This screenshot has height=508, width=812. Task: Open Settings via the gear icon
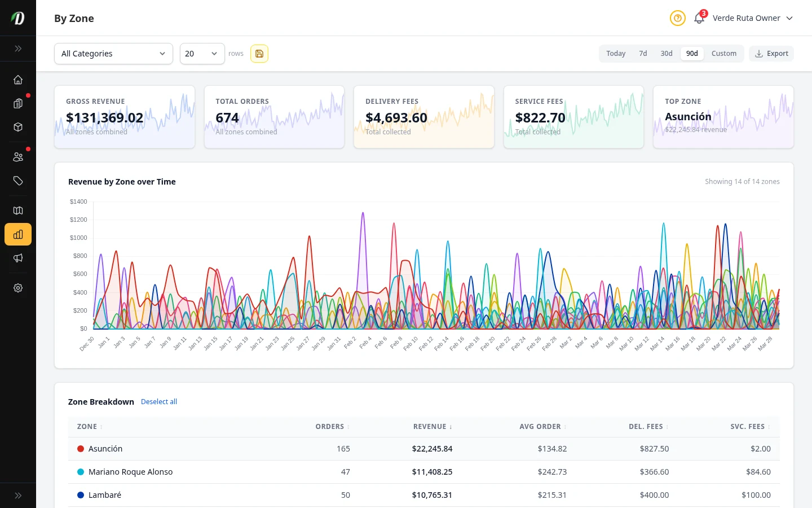tap(18, 288)
